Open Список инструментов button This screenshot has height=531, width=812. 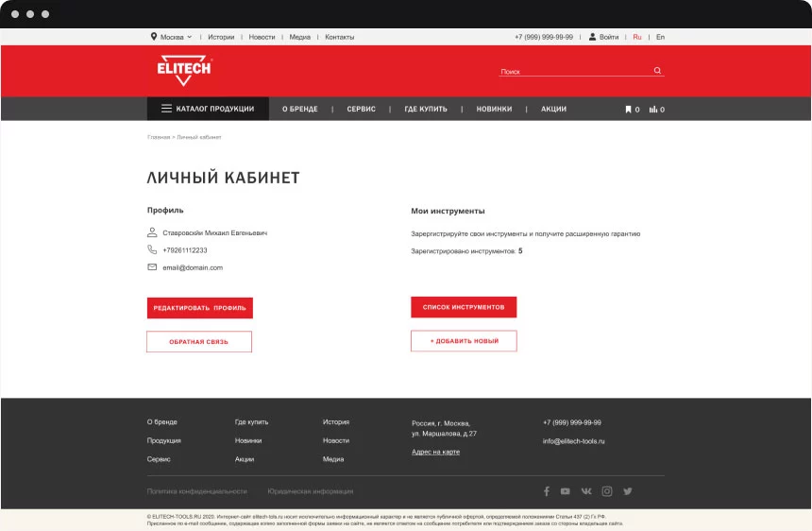(x=464, y=307)
